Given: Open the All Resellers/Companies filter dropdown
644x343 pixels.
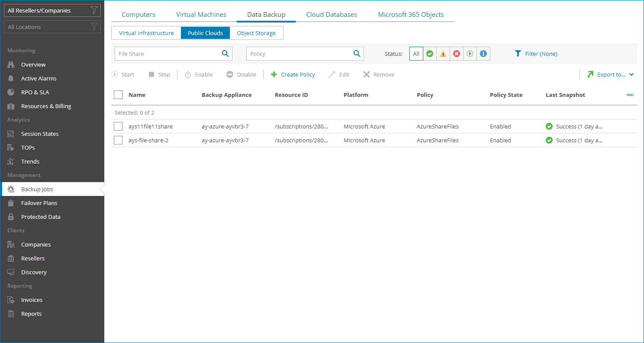Looking at the screenshot, I should pyautogui.click(x=52, y=10).
